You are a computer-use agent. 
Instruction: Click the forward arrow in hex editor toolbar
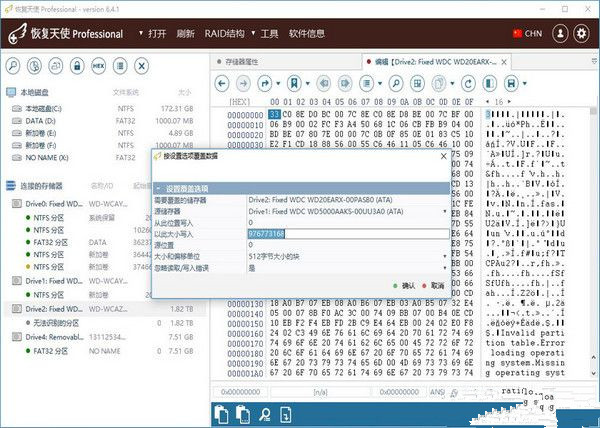(x=243, y=83)
